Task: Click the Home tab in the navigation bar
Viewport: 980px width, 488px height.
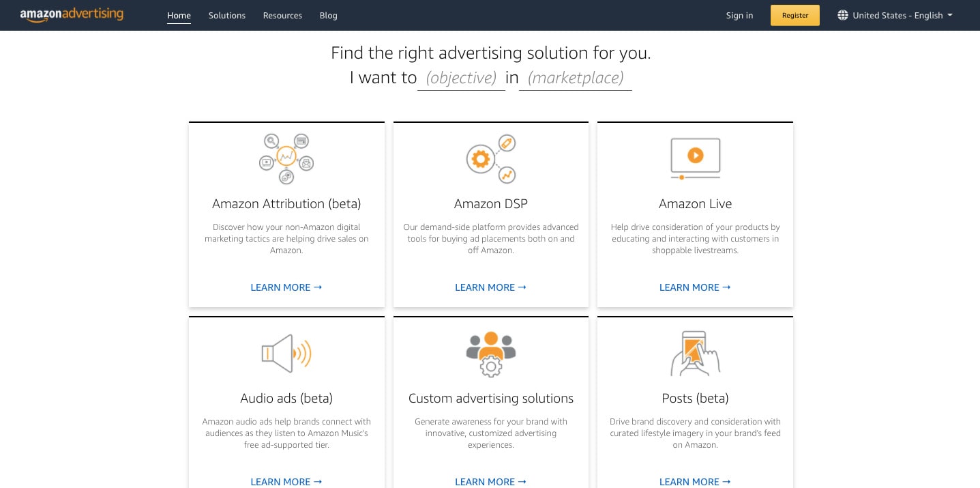Action: (179, 15)
